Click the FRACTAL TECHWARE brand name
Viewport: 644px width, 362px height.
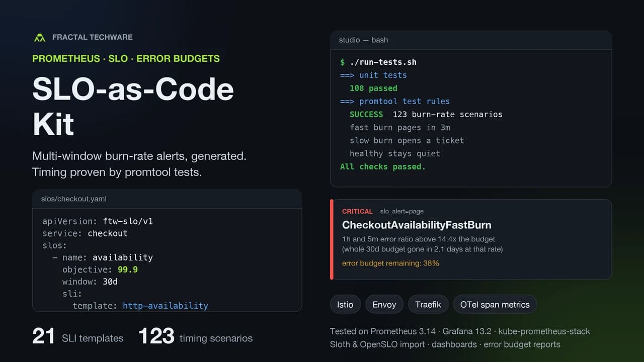click(93, 37)
